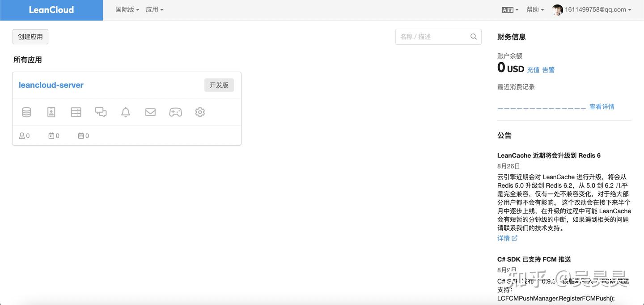Click the user count person icon

[x=21, y=135]
